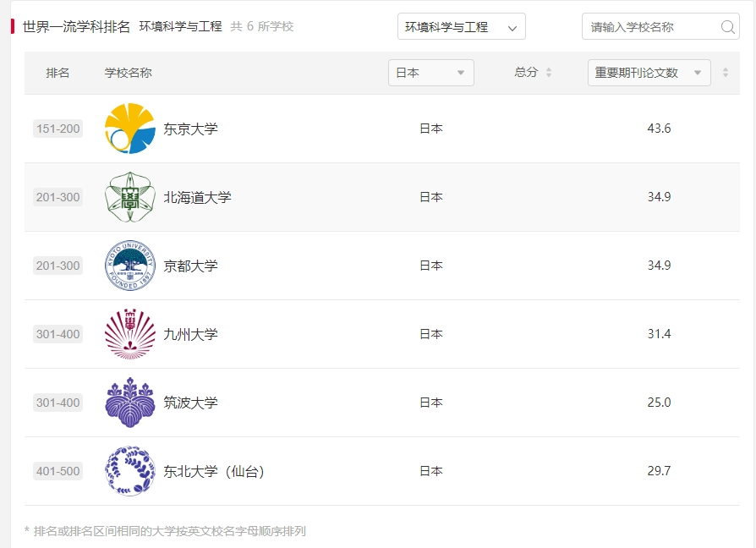Open the 北海道大学 emblem
Viewport: 756px width, 548px height.
point(130,197)
